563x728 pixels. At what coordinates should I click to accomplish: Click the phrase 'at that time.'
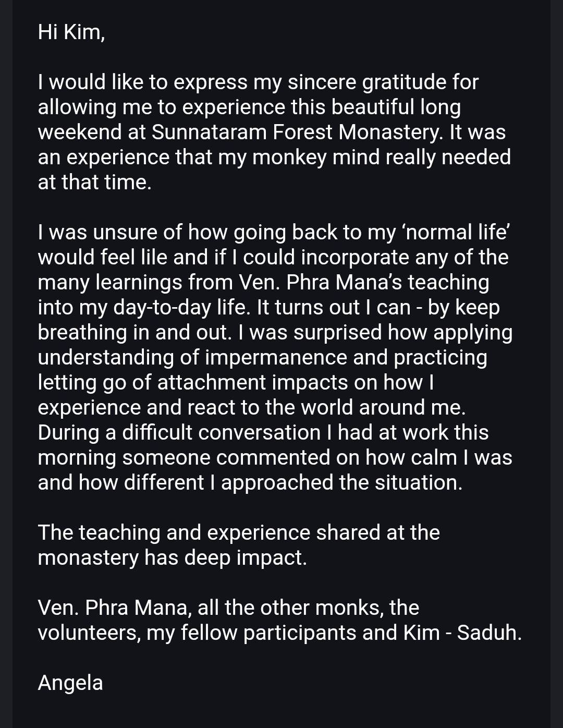coord(94,182)
